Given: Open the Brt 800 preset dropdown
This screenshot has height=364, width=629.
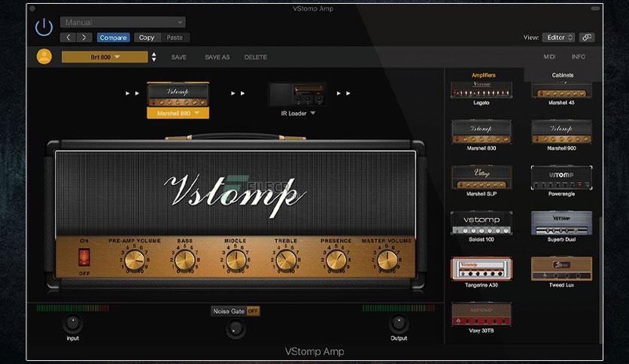Looking at the screenshot, I should pos(105,57).
